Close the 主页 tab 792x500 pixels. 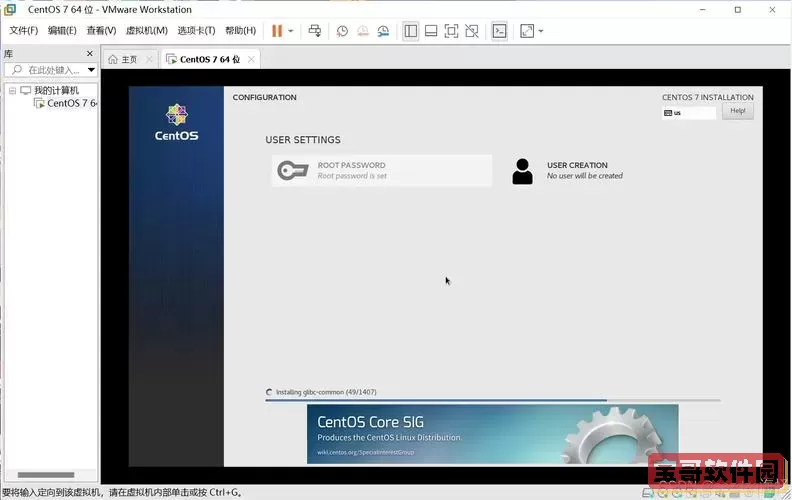(x=149, y=59)
